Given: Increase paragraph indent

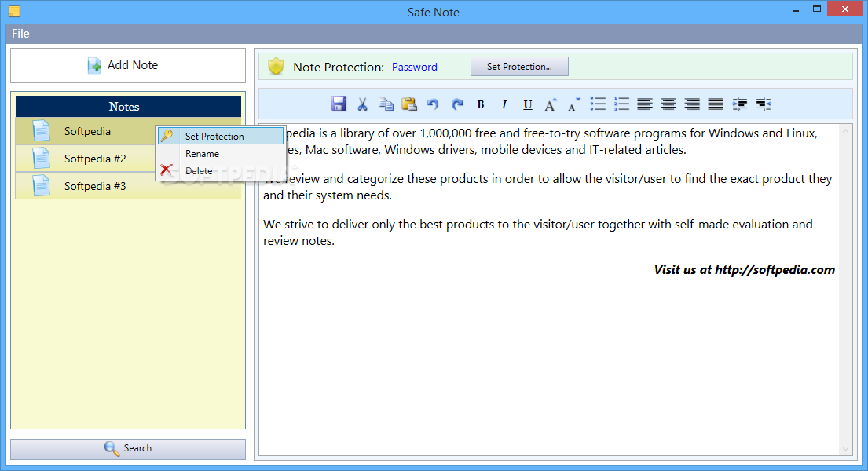Looking at the screenshot, I should [740, 104].
